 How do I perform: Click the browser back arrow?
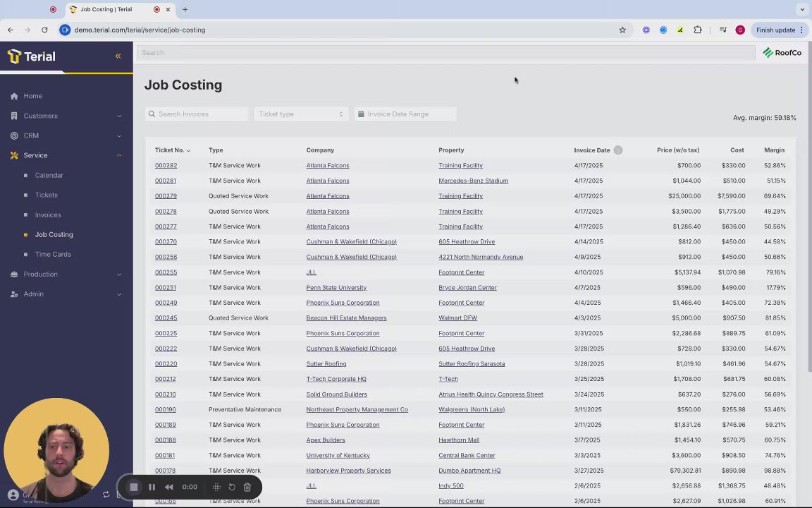click(x=11, y=30)
